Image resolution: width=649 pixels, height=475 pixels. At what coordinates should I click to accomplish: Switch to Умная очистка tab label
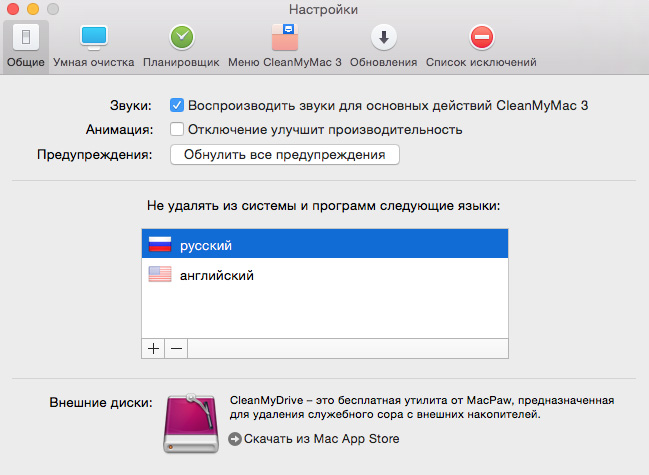(94, 62)
